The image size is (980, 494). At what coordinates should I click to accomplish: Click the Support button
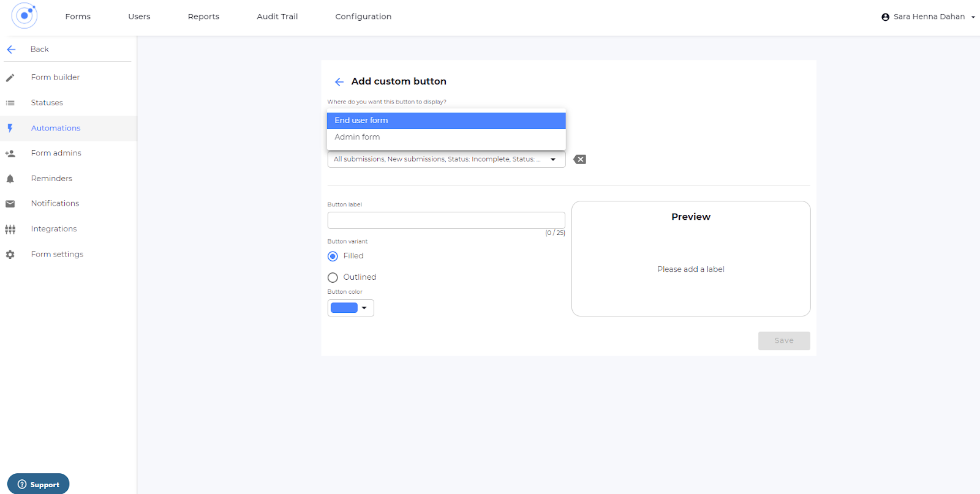[39, 484]
